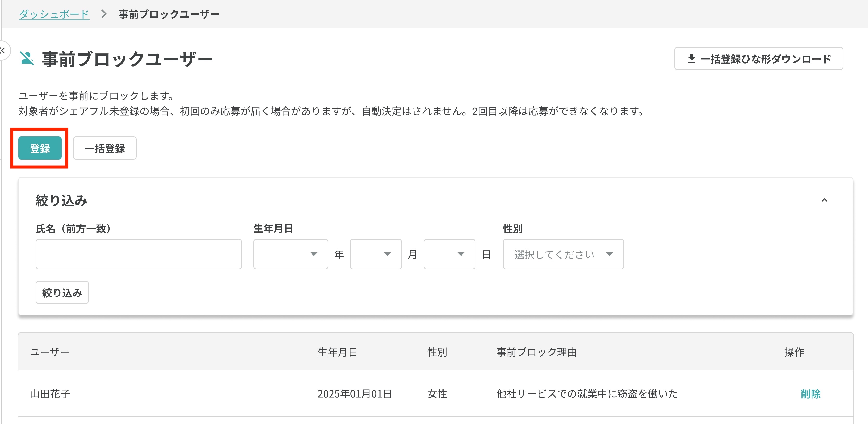The image size is (868, 424).
Task: Open the birth day dropdown
Action: (x=449, y=254)
